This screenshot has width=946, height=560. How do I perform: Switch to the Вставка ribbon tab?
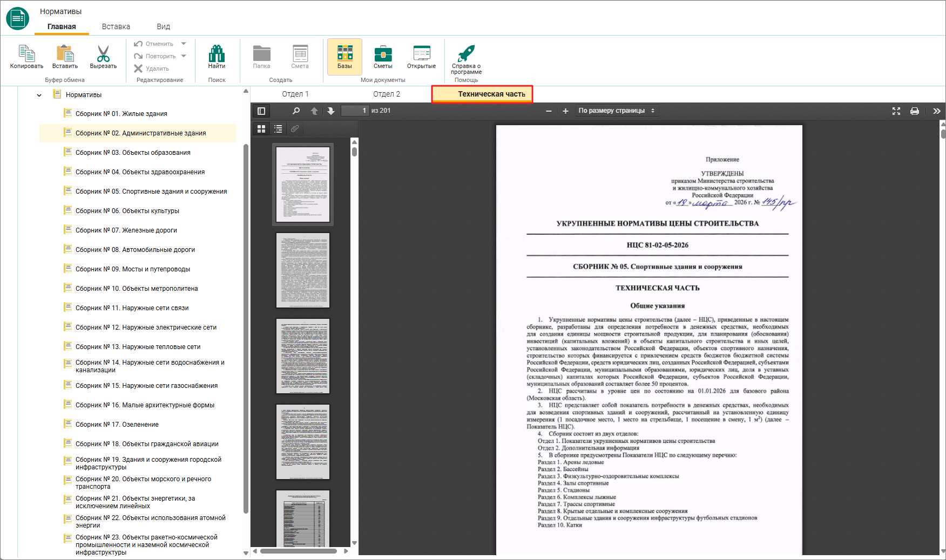coord(116,26)
